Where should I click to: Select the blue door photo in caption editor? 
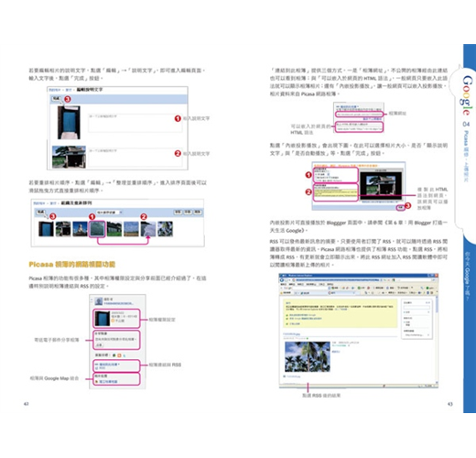(x=70, y=123)
